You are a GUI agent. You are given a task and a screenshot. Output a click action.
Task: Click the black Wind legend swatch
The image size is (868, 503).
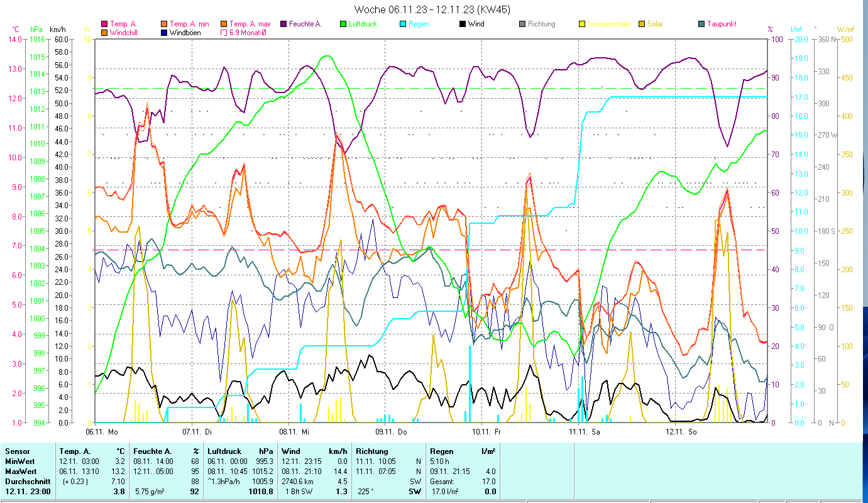coord(463,24)
